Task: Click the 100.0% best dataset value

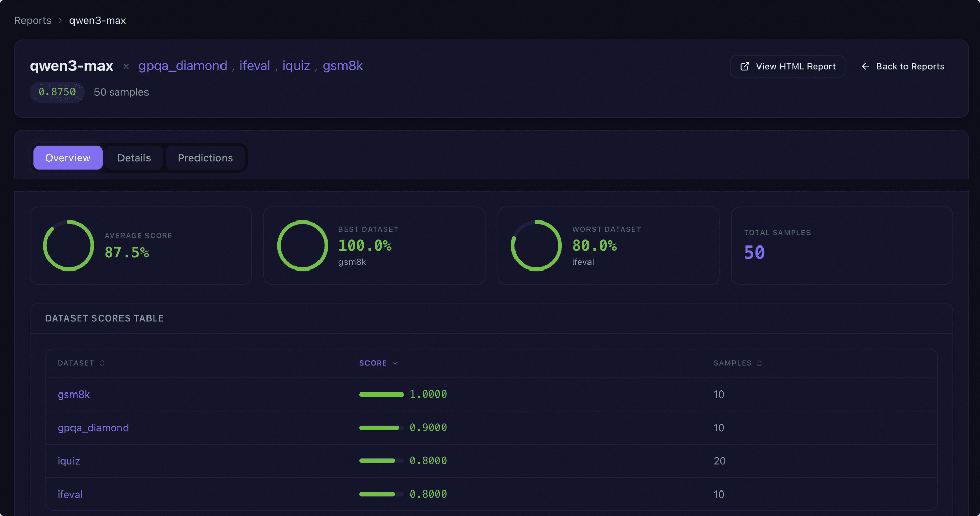Action: pyautogui.click(x=365, y=245)
